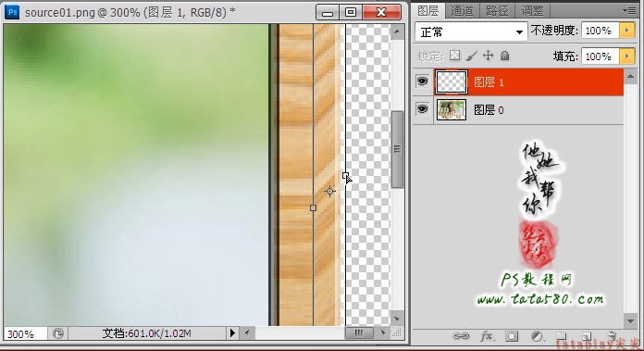Close the source01.png document window
Screen dimensions: 644x351
(x=381, y=12)
